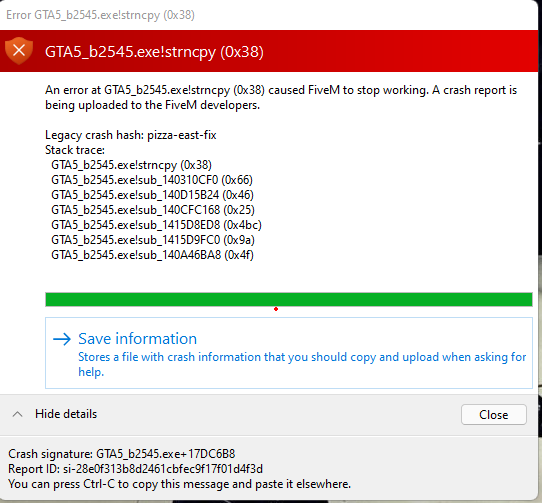Click stack entry sub_1415D9FC0
Viewport: 542px width, 503px height.
153,240
